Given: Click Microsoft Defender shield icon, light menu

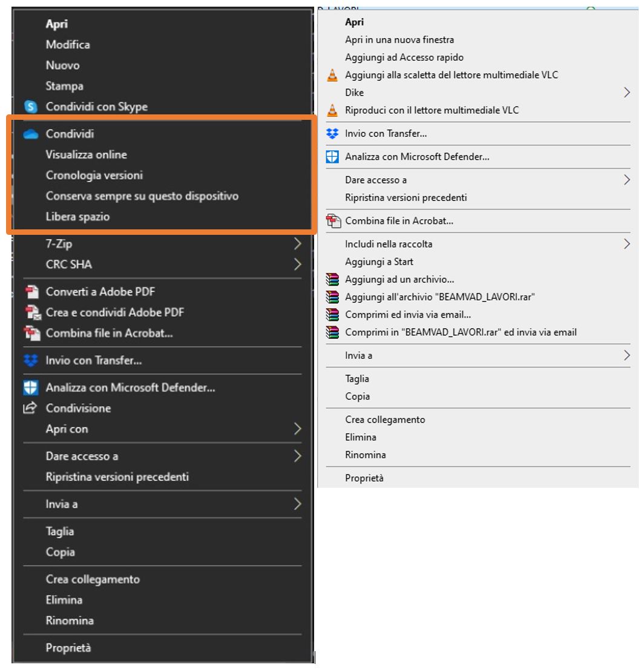Looking at the screenshot, I should coord(332,157).
